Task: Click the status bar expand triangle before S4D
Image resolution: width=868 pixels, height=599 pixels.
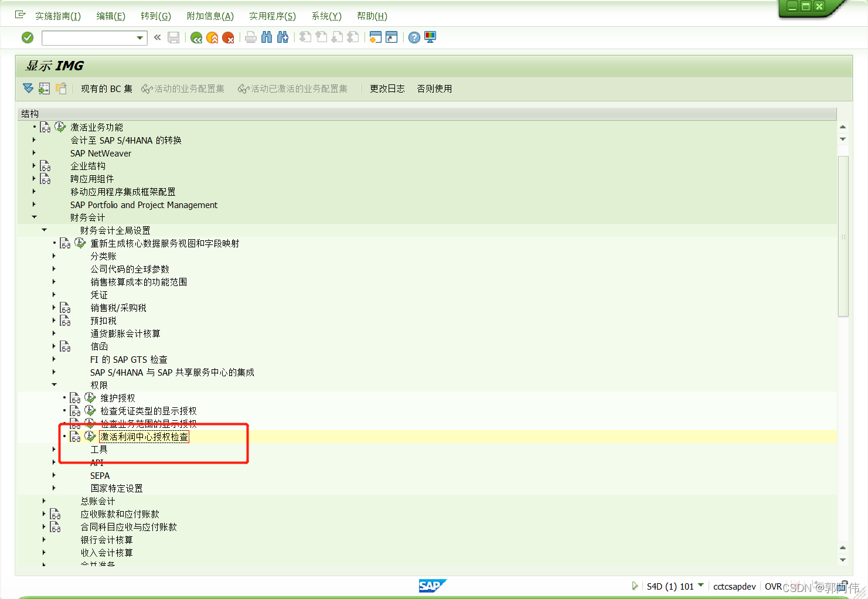Action: [635, 586]
